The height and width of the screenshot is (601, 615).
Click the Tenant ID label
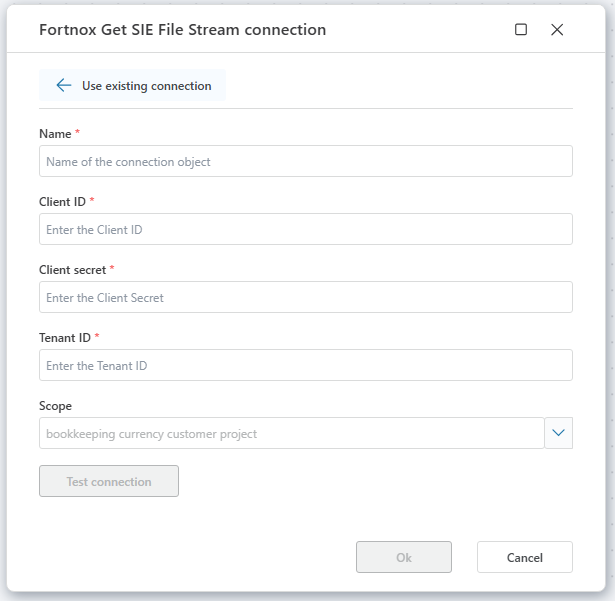[x=65, y=338]
